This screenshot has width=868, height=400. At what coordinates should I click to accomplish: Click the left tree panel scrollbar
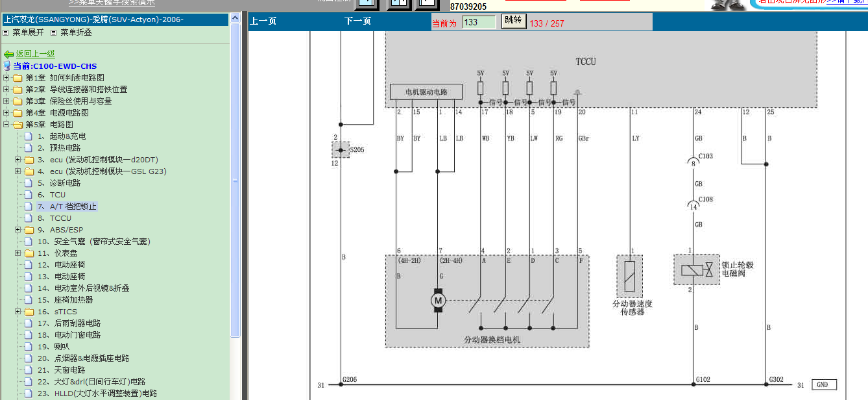[235, 182]
